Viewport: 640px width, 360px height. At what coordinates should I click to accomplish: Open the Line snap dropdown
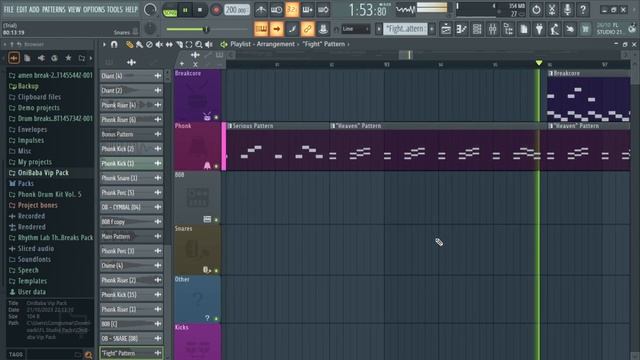(356, 29)
